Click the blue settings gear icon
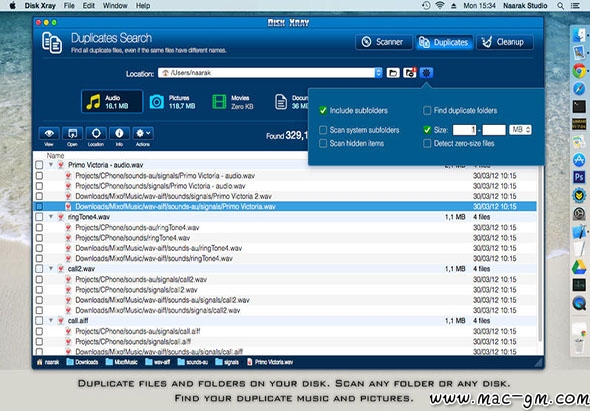 [x=426, y=73]
